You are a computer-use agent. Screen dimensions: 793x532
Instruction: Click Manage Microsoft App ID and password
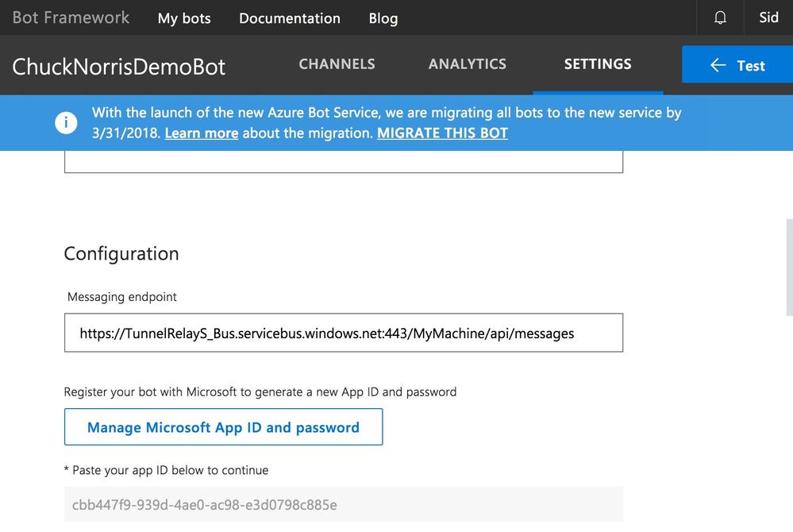(223, 427)
